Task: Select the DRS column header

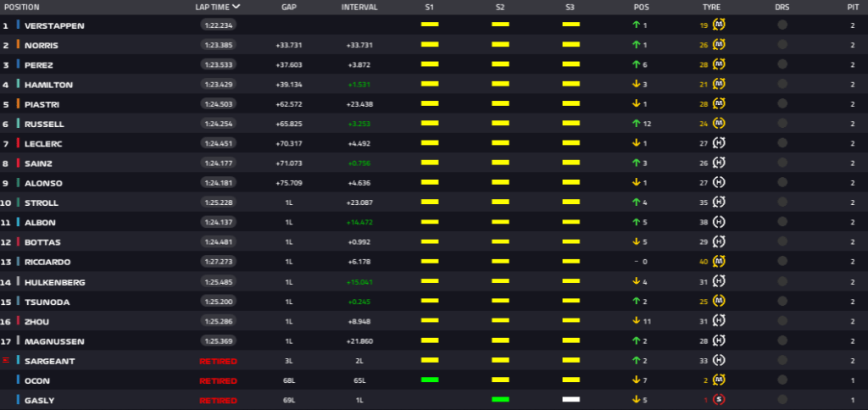Action: pos(782,7)
